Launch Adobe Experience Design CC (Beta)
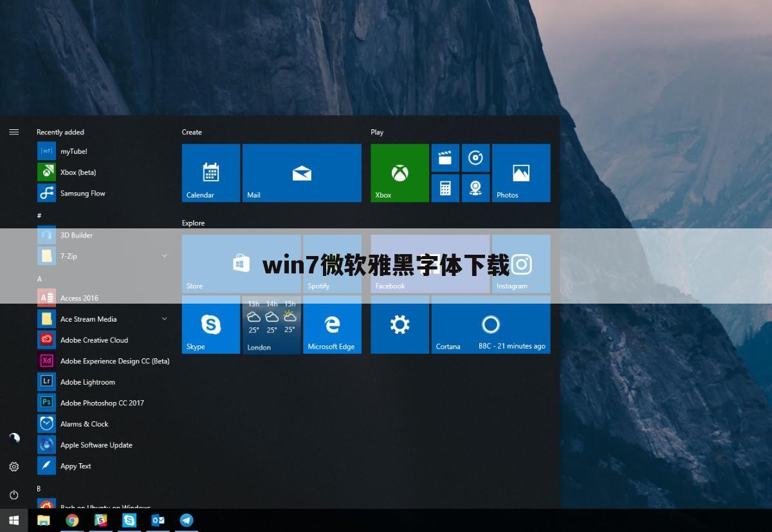Image resolution: width=772 pixels, height=532 pixels. [103, 361]
